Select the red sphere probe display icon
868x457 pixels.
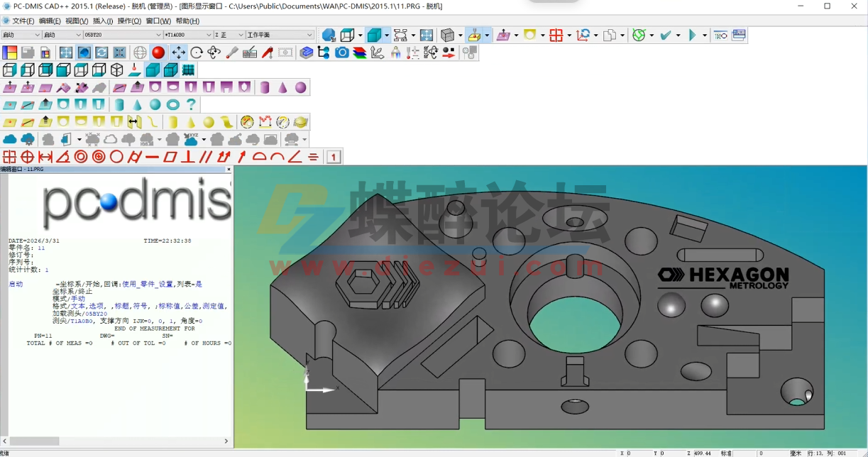[x=158, y=52]
